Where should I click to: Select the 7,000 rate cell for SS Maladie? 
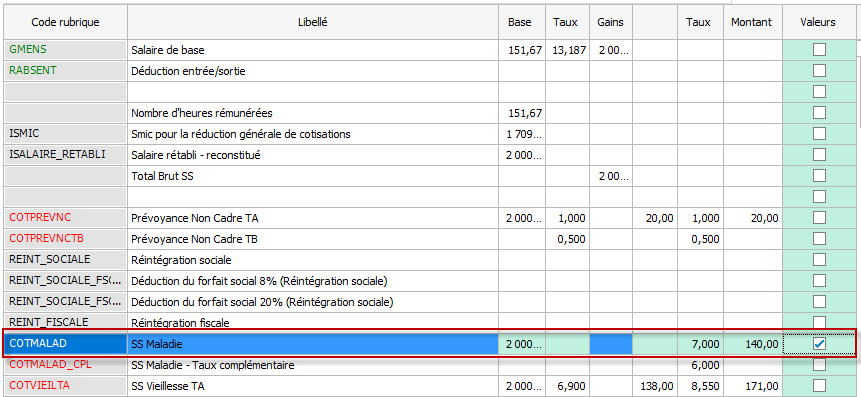(x=700, y=344)
